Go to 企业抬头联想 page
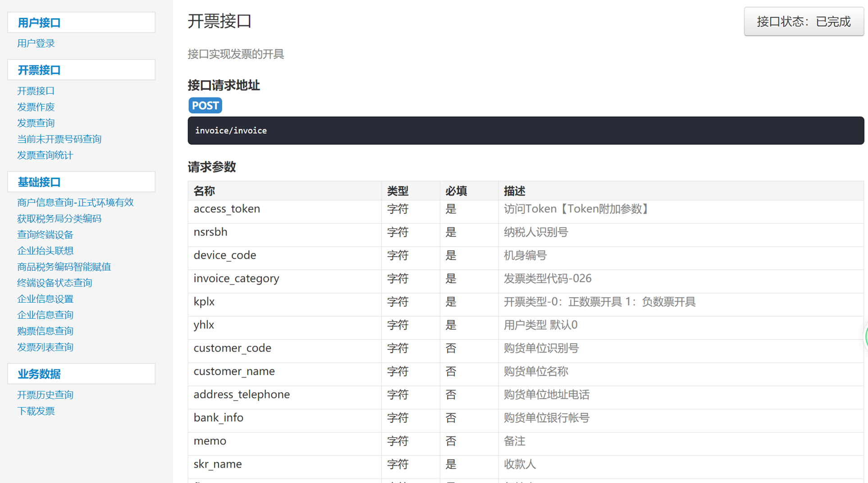Viewport: 868px width, 483px height. tap(45, 251)
